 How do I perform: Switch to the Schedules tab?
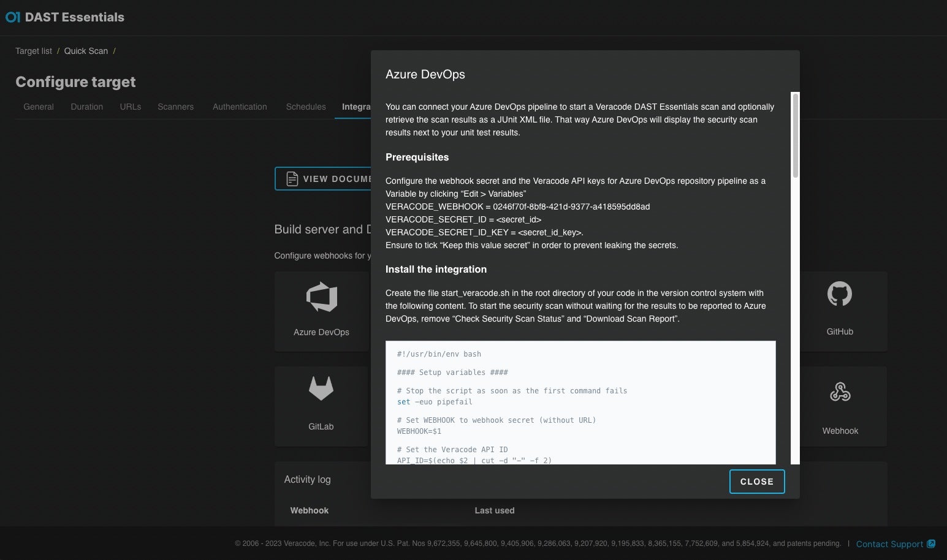tap(306, 107)
